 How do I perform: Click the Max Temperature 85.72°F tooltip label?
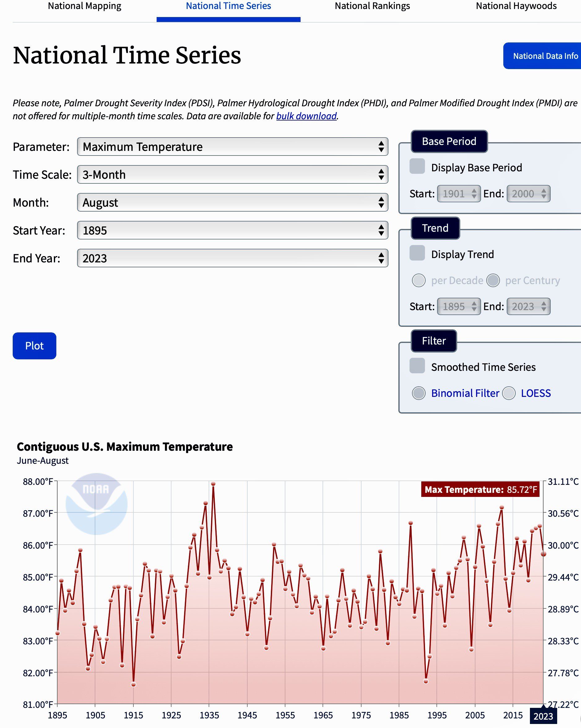pos(480,489)
